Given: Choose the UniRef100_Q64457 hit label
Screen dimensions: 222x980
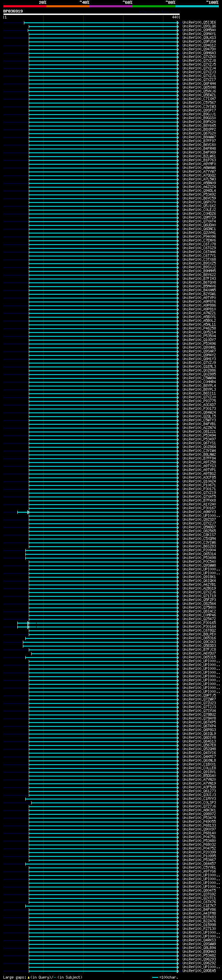Looking at the screenshot, I should pyautogui.click(x=199, y=864).
